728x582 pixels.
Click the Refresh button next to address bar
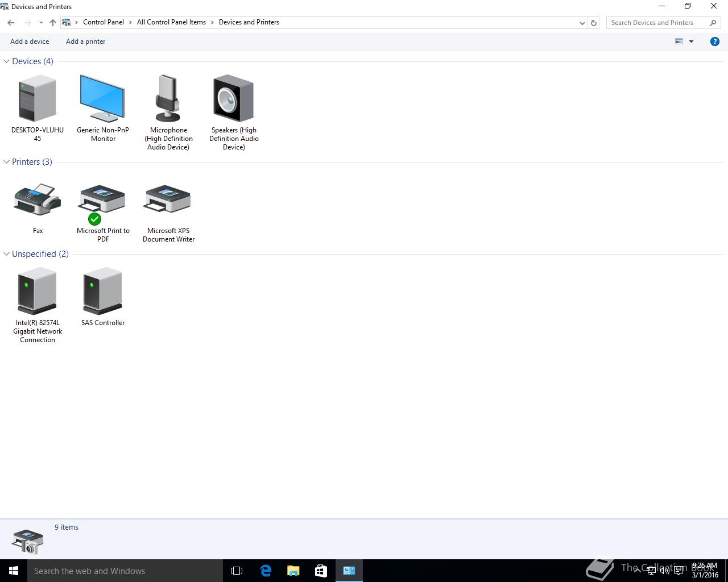click(x=594, y=23)
